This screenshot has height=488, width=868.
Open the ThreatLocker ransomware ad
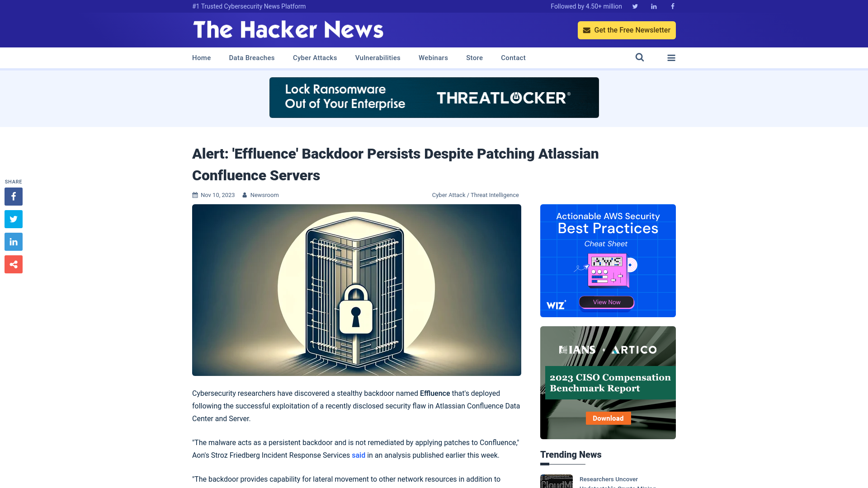(434, 97)
